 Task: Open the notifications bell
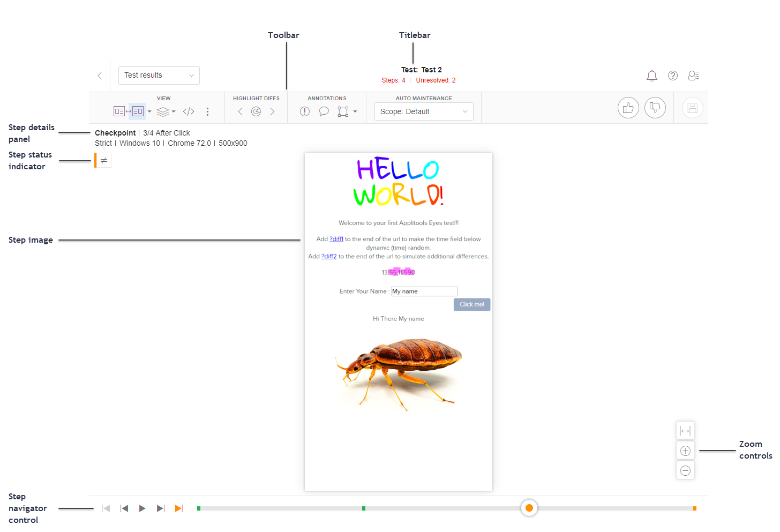point(651,76)
